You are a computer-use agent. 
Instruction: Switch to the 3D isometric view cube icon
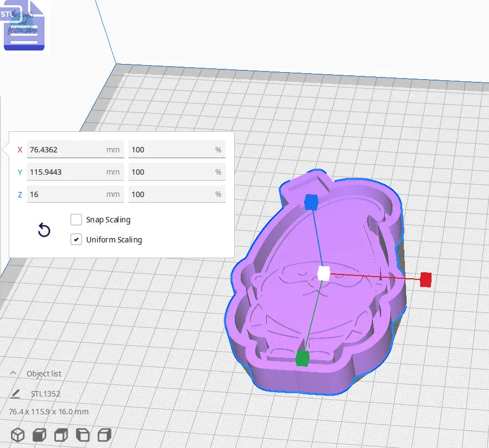[17, 434]
